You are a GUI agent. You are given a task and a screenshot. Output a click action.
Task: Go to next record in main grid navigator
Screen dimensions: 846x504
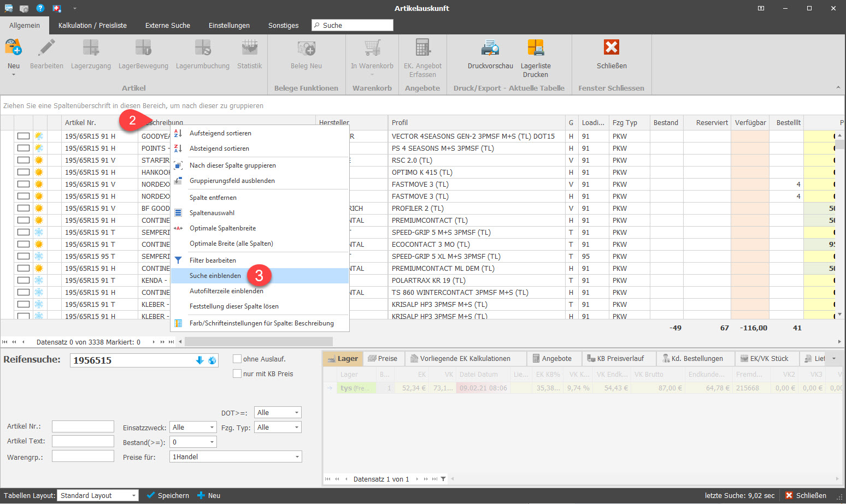tap(154, 342)
